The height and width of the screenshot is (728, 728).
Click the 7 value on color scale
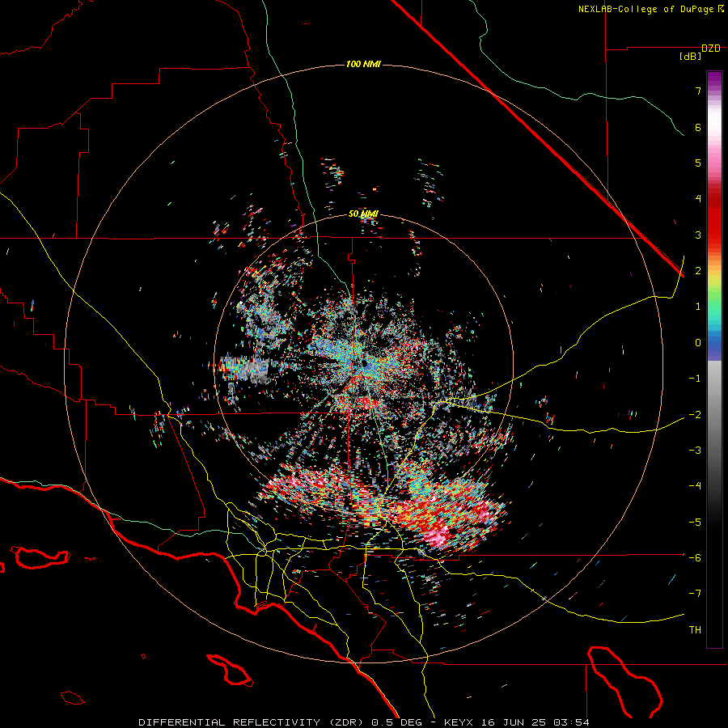point(698,91)
